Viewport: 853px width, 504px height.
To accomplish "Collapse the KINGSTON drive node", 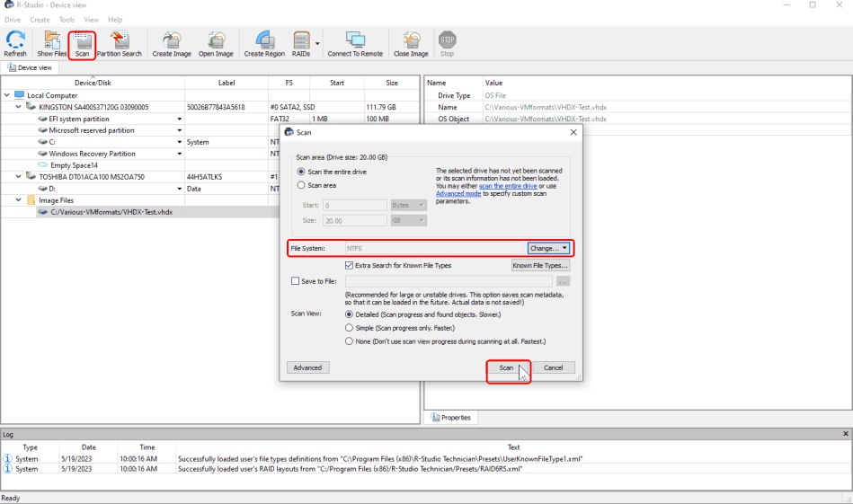I will pyautogui.click(x=19, y=107).
